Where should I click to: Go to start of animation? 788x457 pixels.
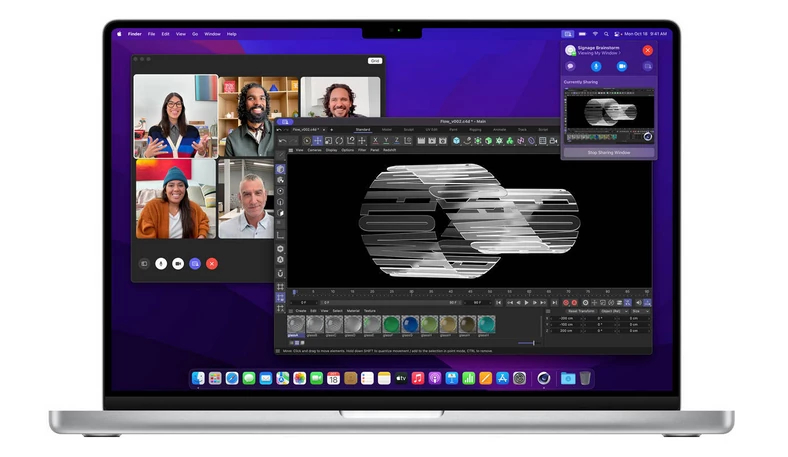499,303
